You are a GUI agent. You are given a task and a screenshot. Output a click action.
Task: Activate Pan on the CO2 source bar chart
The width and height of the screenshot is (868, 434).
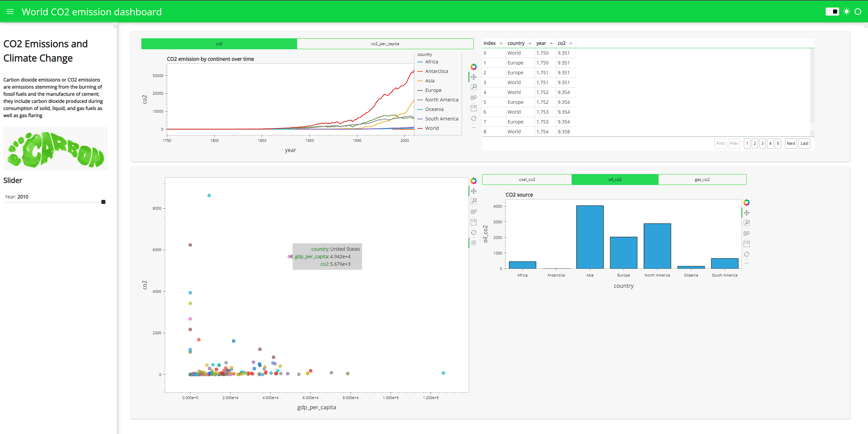747,213
